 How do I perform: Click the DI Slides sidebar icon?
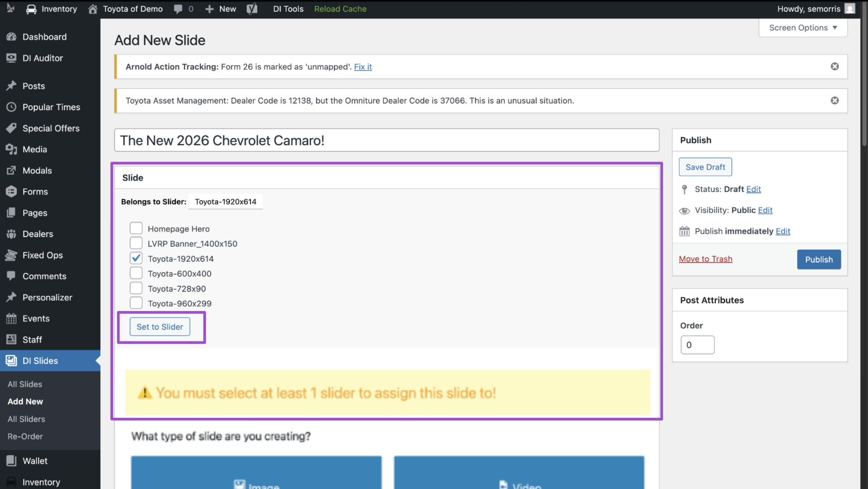coord(11,360)
